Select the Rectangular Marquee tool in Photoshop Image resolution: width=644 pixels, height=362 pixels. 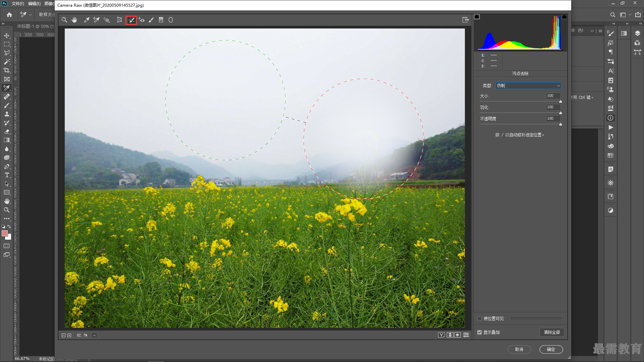[7, 44]
